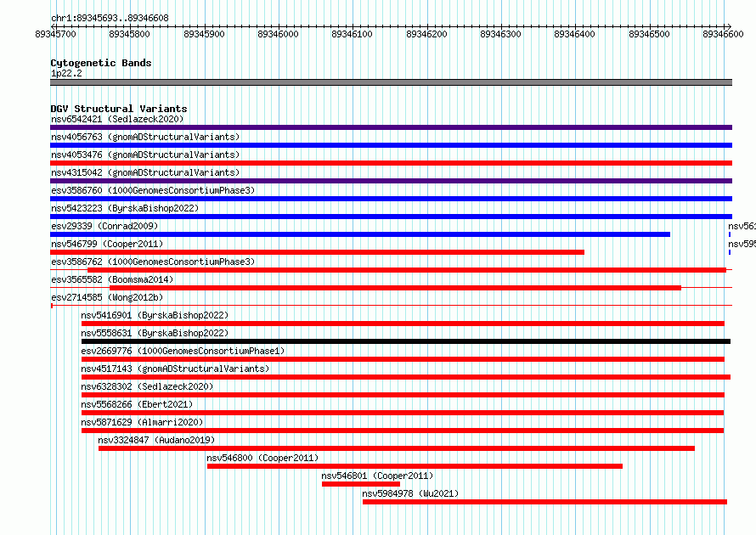Click the esv3586760 blue variant bar
The width and height of the screenshot is (756, 535).
click(391, 199)
